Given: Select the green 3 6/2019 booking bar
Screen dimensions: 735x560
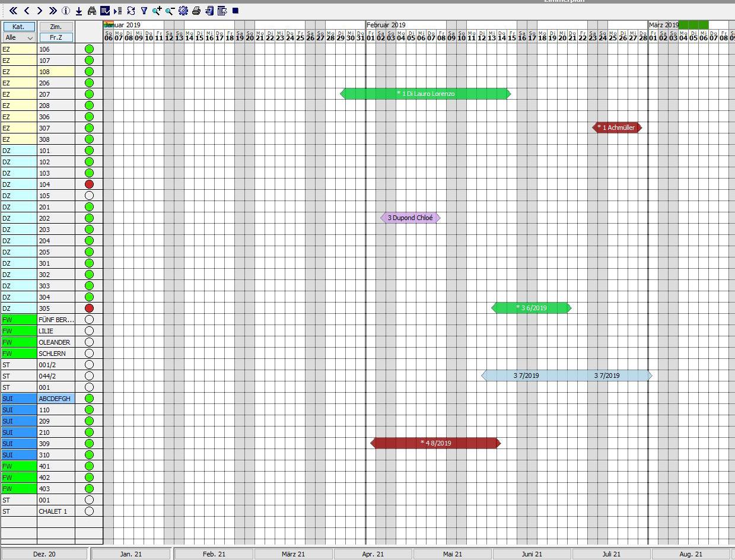Looking at the screenshot, I should (x=532, y=308).
